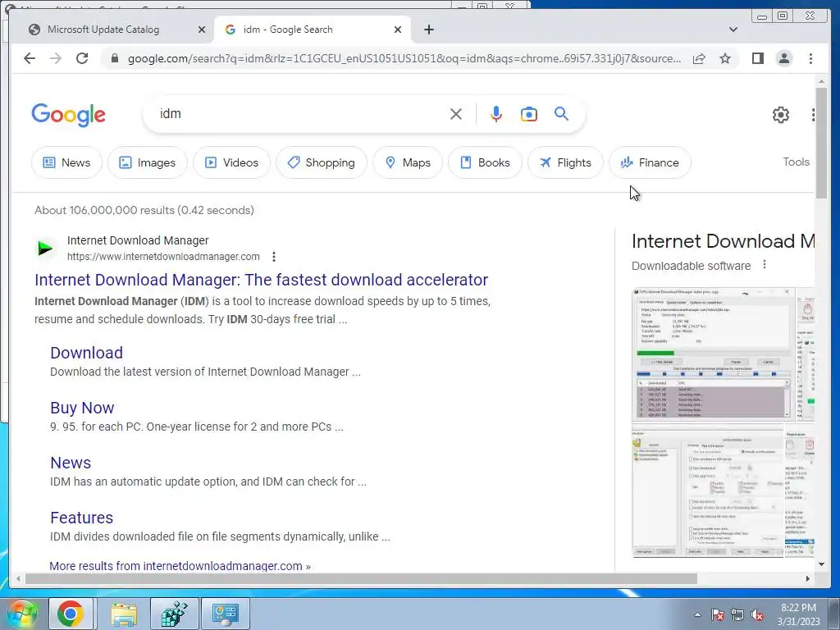Close the Microsoft Update Catalog tab
The image size is (840, 630).
pos(202,30)
